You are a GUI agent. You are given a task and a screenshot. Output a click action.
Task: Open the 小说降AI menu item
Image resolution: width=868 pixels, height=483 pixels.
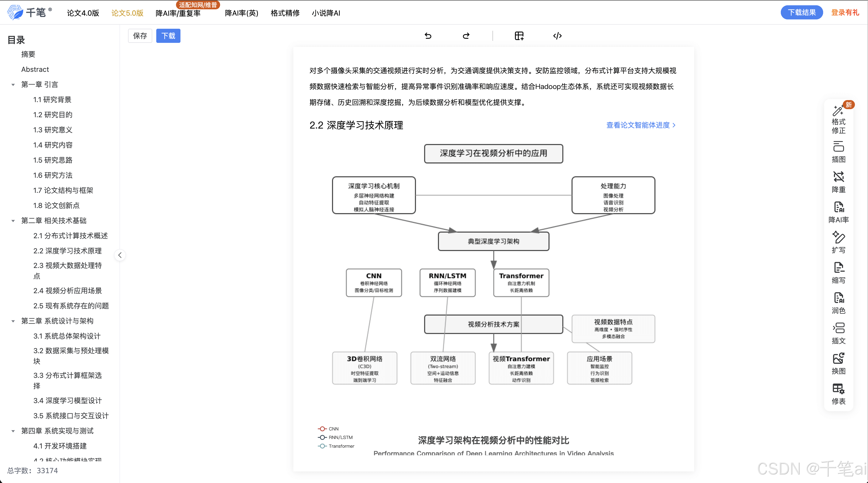coord(326,13)
